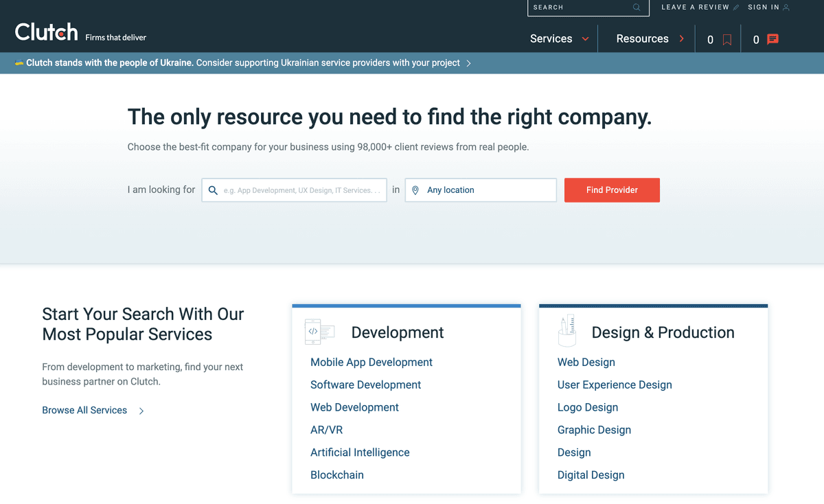Click the Clutch logo

47,32
